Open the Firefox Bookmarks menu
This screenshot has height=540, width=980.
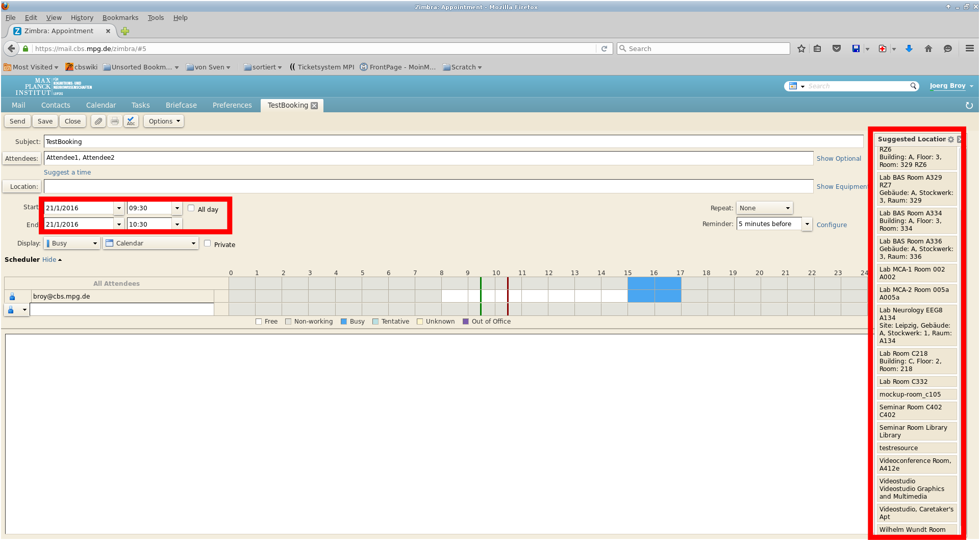(x=120, y=18)
